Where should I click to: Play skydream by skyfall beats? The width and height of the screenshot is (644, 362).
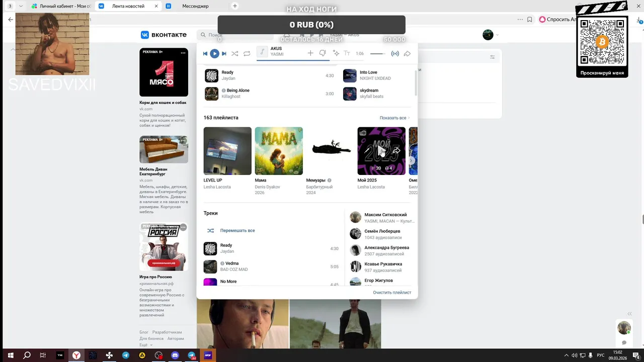[x=350, y=94]
